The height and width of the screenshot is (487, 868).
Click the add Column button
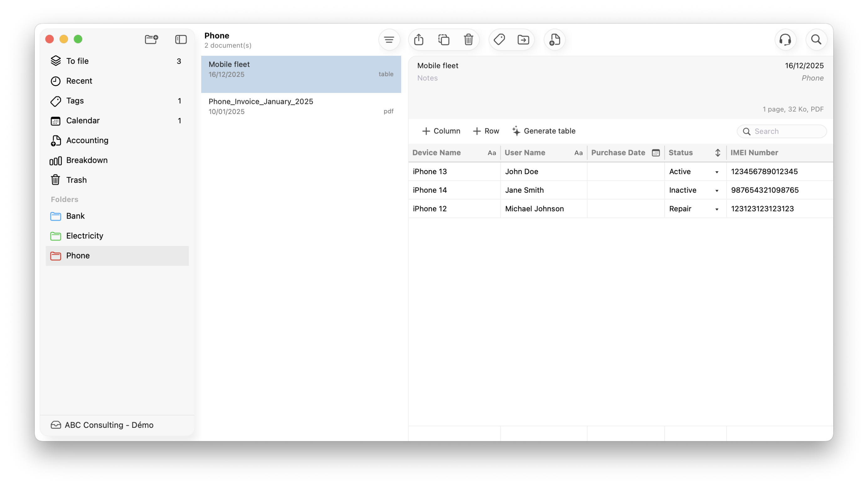point(441,131)
